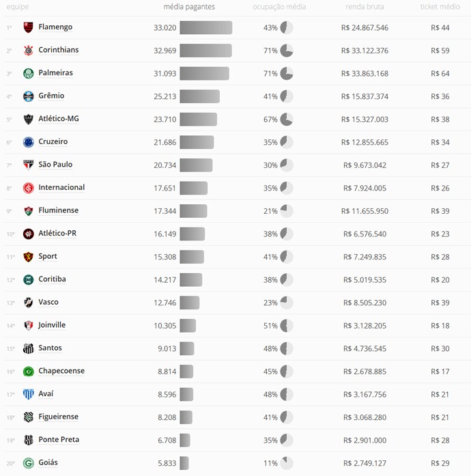
Task: Click the ticket médio column header
Action: [440, 7]
